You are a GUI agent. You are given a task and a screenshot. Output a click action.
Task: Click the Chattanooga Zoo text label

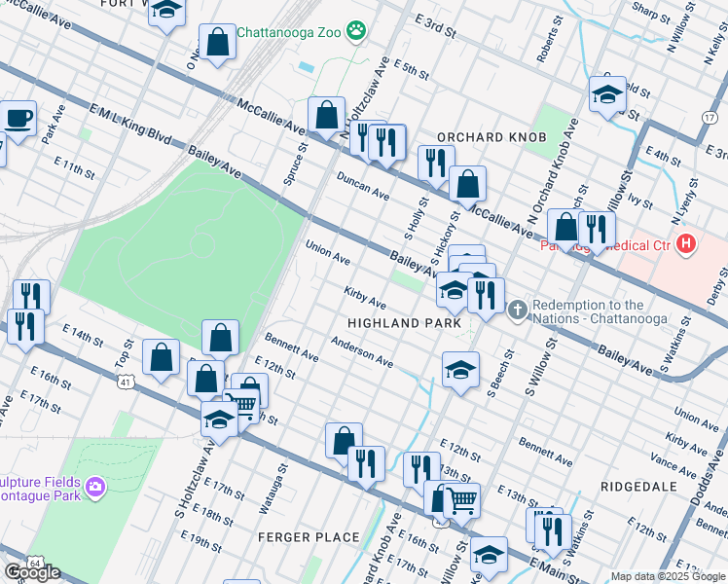point(288,32)
